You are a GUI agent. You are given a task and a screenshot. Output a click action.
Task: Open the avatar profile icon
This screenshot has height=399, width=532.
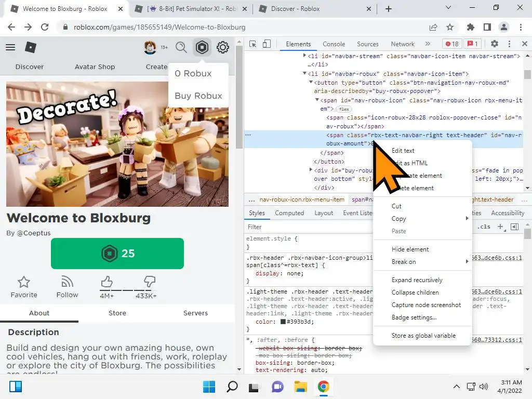[x=150, y=47]
